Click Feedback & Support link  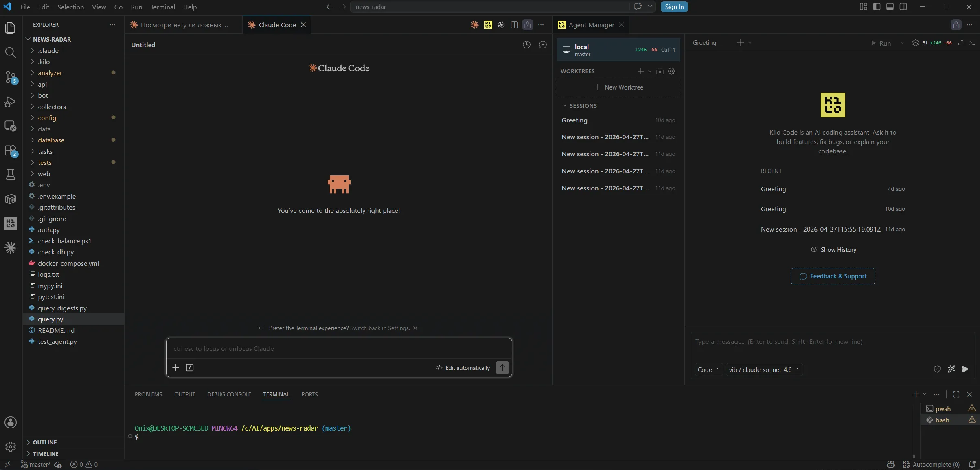[x=833, y=276]
